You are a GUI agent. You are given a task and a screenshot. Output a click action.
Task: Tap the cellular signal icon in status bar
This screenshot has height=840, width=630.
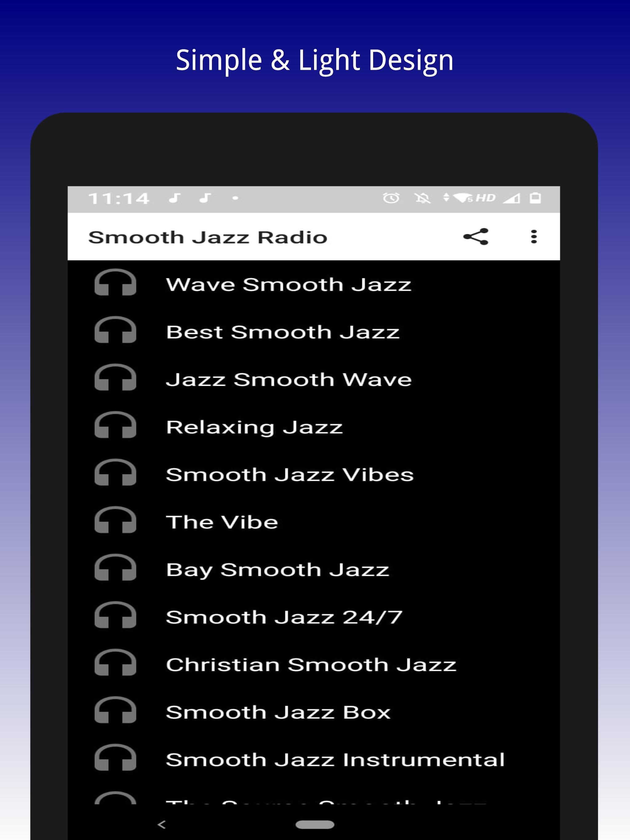pos(511,198)
